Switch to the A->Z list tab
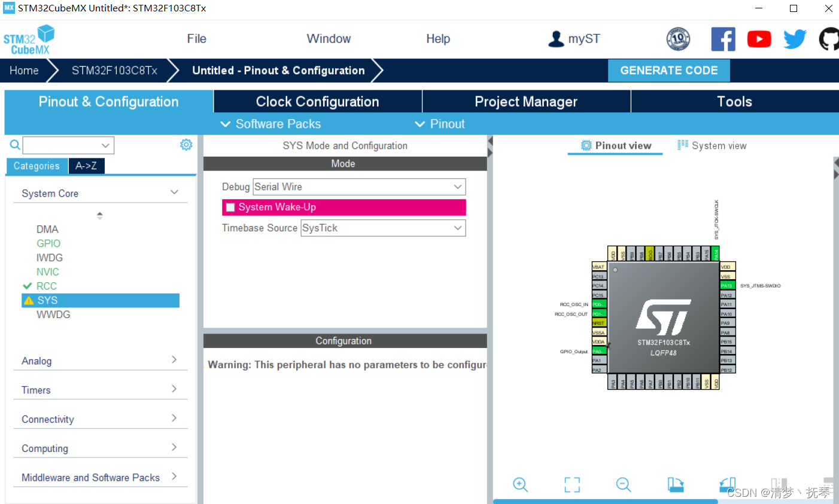 point(86,166)
